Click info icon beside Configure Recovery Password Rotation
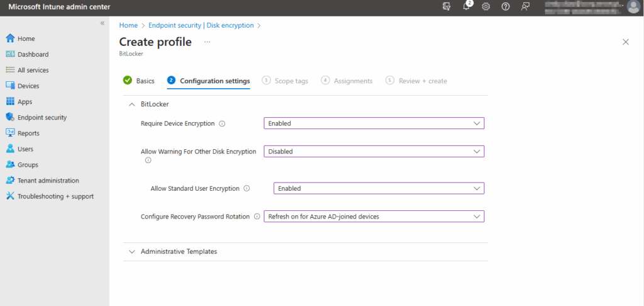This screenshot has height=306, width=644. click(x=257, y=217)
